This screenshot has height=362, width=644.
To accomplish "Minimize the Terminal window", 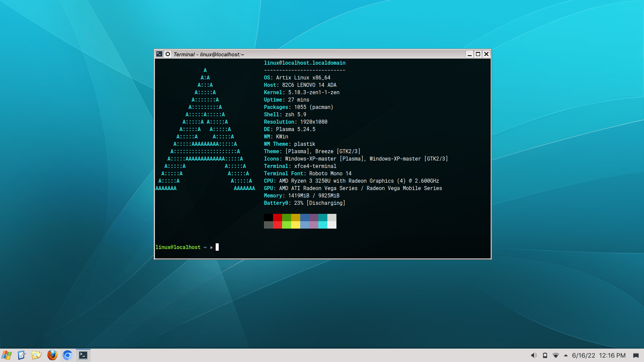I will (470, 54).
